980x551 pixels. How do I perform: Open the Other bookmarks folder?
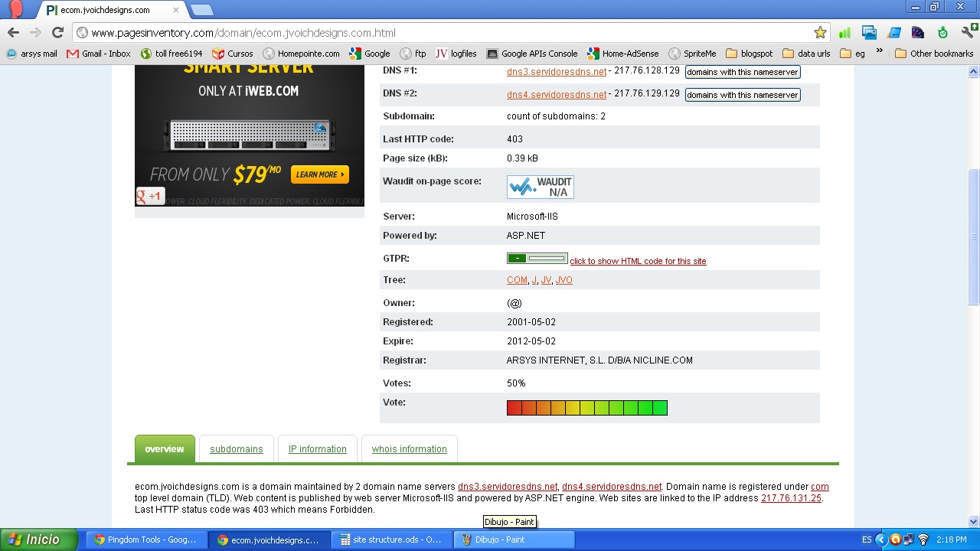pyautogui.click(x=934, y=54)
